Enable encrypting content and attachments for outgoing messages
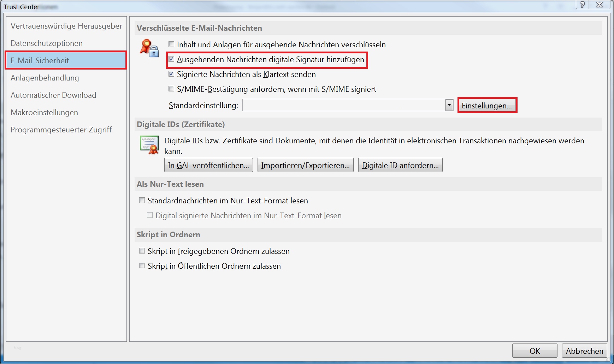Screen dimensions: 614x364 tap(171, 44)
